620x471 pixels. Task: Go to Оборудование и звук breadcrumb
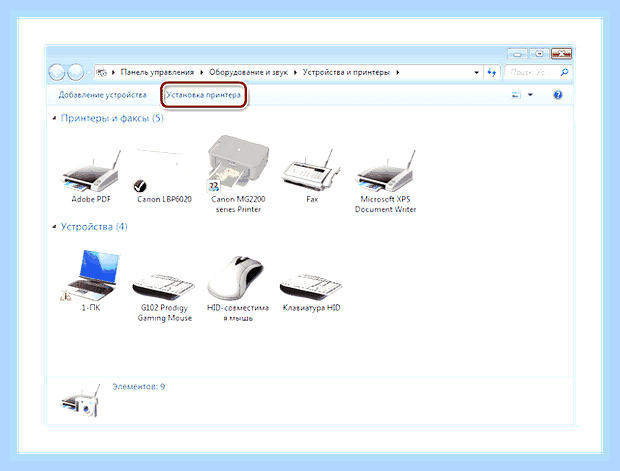tap(248, 72)
